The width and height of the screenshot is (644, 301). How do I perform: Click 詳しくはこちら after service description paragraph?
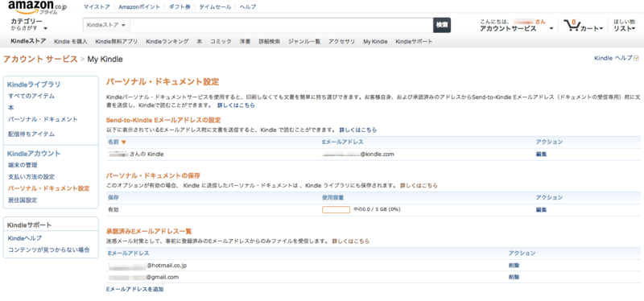click(x=236, y=105)
